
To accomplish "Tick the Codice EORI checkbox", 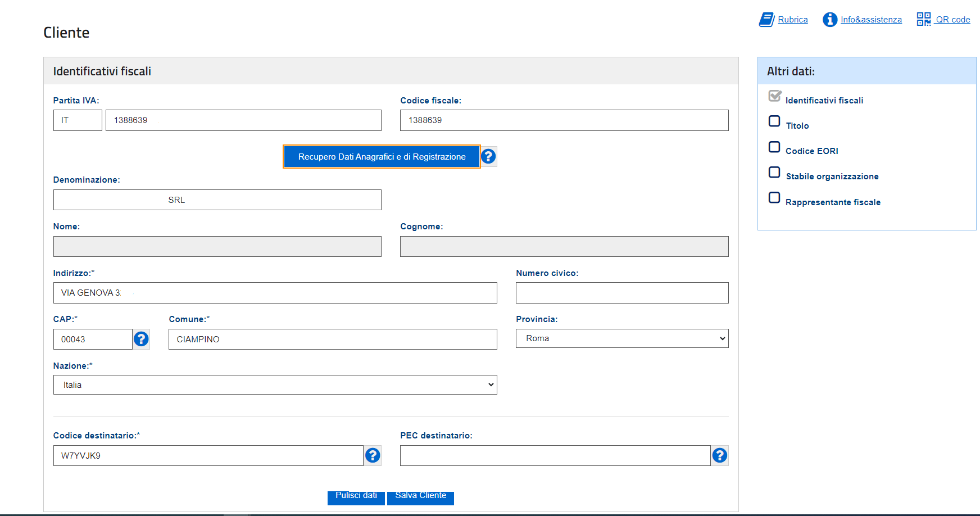I will coord(774,147).
